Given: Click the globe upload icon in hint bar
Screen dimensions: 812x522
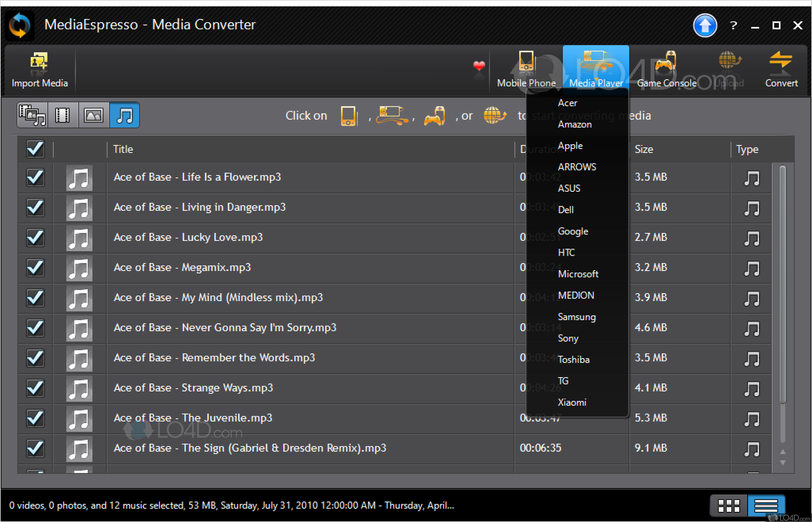Looking at the screenshot, I should pyautogui.click(x=494, y=115).
